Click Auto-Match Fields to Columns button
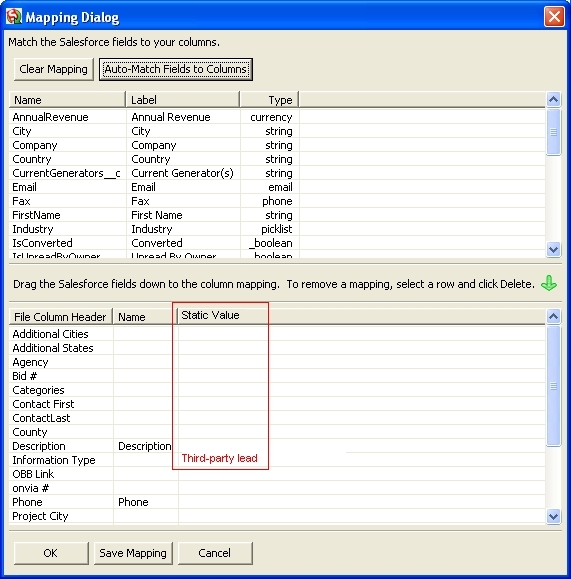The image size is (571, 579). coord(176,69)
